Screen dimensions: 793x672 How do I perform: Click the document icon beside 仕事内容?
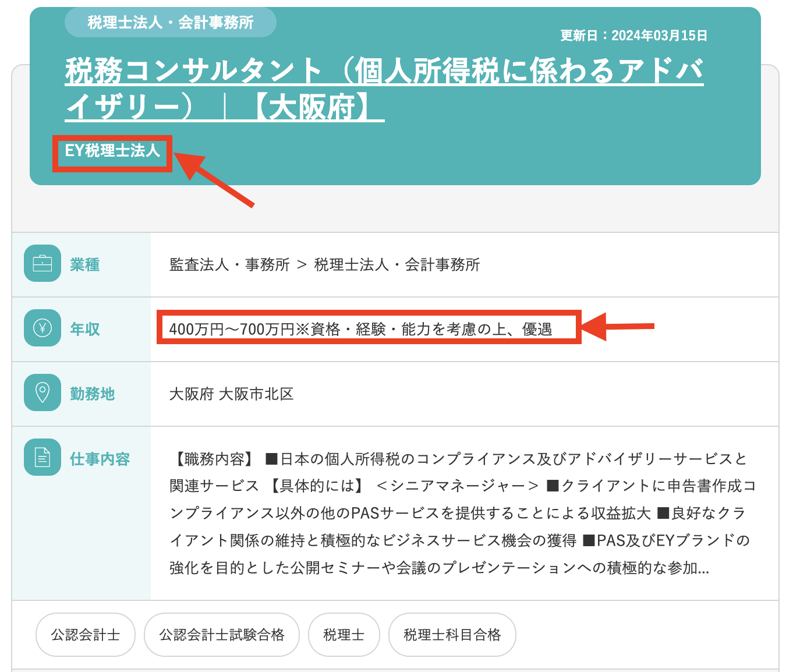43,457
